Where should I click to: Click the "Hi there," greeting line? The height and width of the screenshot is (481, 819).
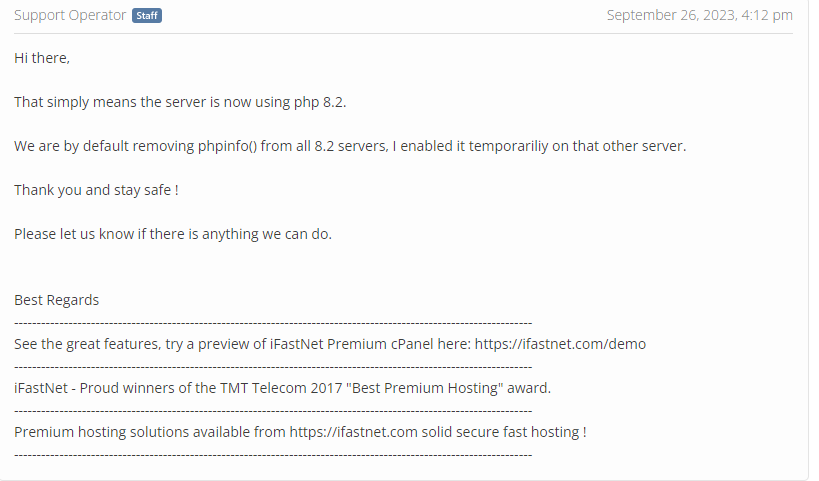tap(42, 58)
